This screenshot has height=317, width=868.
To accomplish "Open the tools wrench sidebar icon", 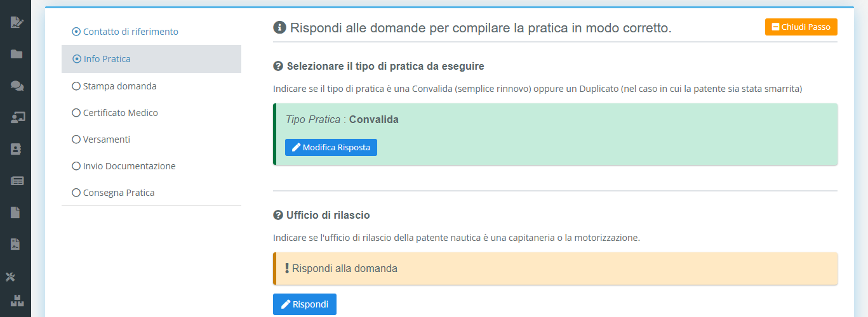I will [x=11, y=276].
